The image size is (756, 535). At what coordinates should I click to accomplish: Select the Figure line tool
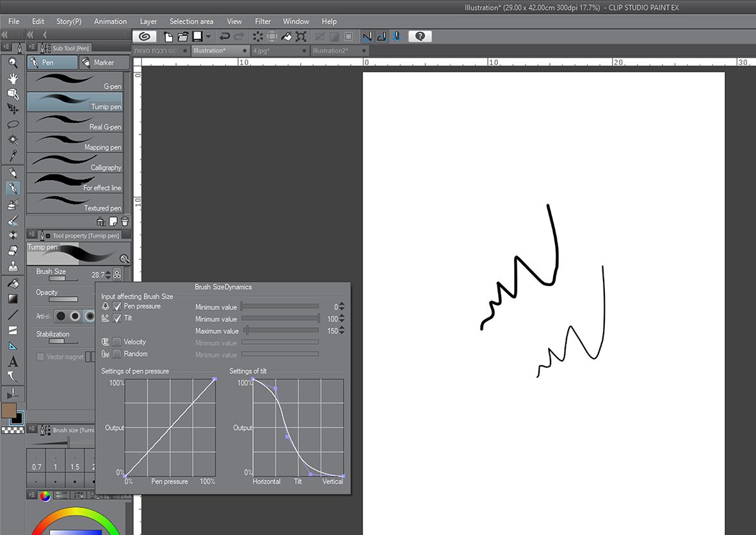point(13,315)
